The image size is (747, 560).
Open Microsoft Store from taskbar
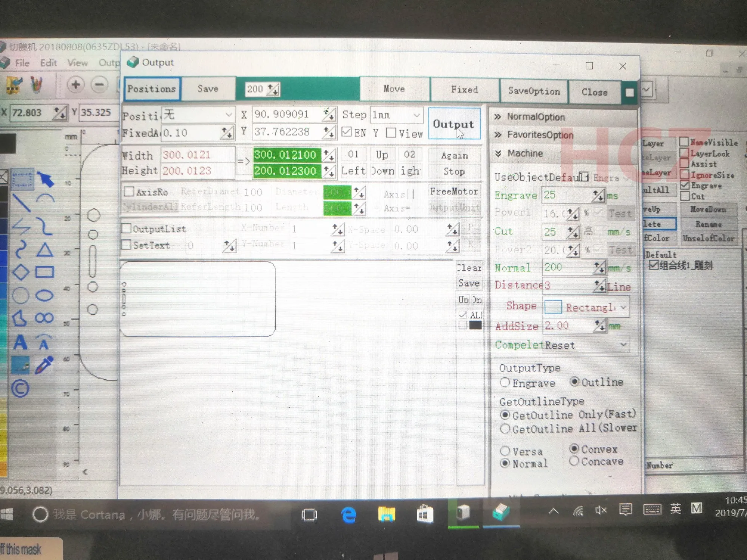pyautogui.click(x=425, y=514)
